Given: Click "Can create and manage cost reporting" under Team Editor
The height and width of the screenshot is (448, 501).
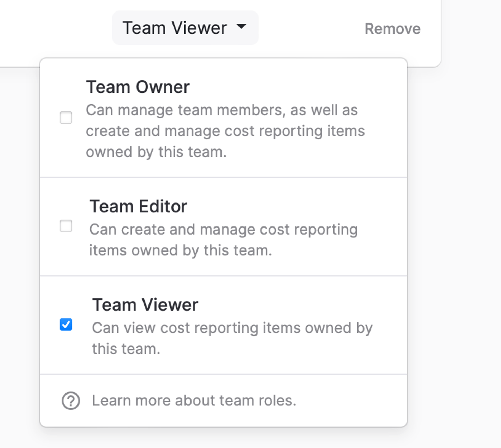Looking at the screenshot, I should point(223,230).
